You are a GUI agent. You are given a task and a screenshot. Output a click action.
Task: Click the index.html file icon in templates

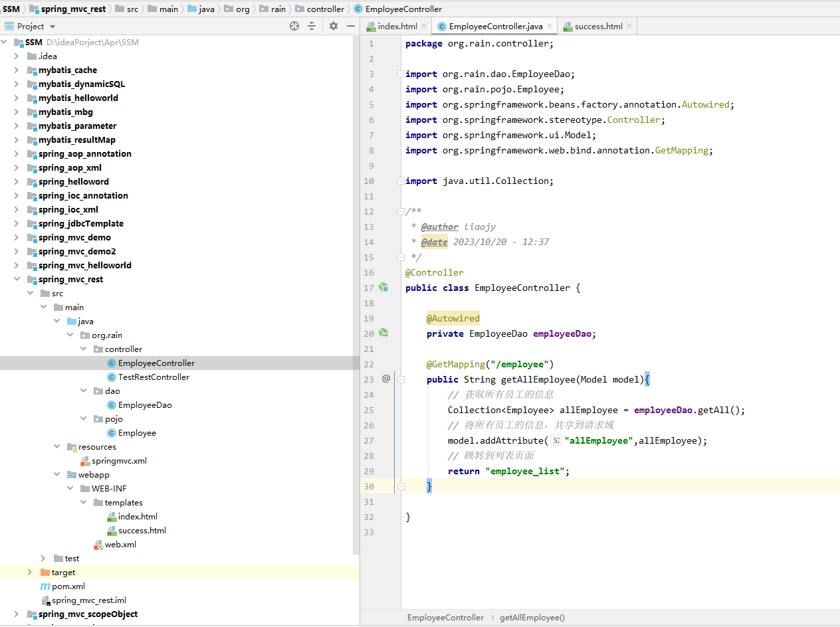(x=112, y=517)
